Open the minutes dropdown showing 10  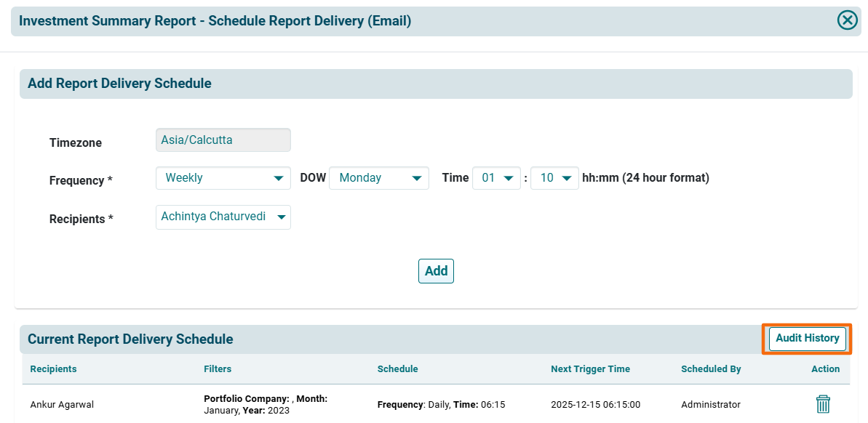[554, 178]
